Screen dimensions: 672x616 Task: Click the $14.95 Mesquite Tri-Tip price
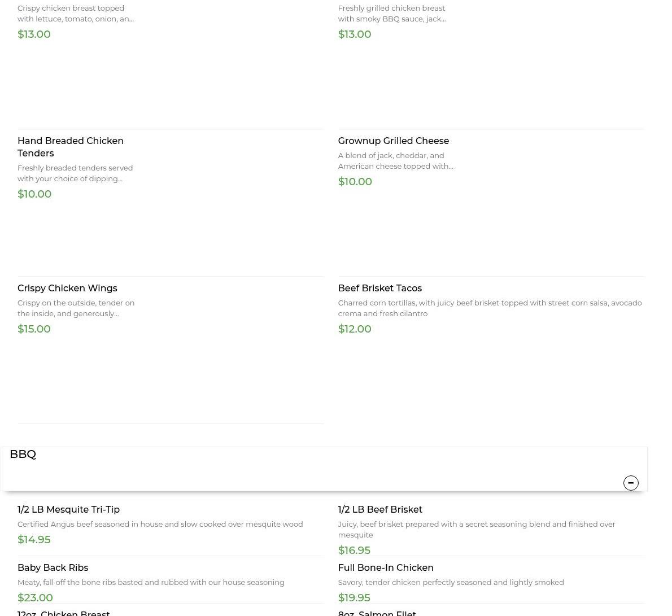point(34,539)
